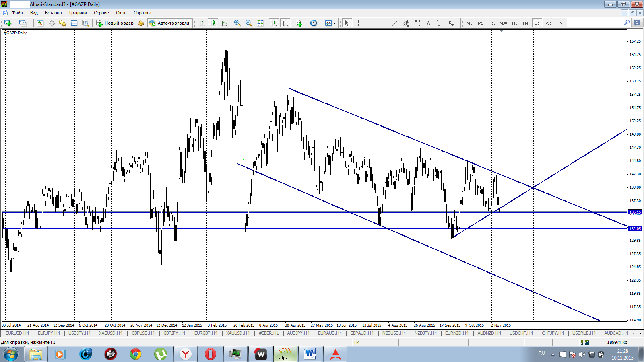The width and height of the screenshot is (644, 362).
Task: Select the horizontal line tool
Action: pyautogui.click(x=383, y=23)
